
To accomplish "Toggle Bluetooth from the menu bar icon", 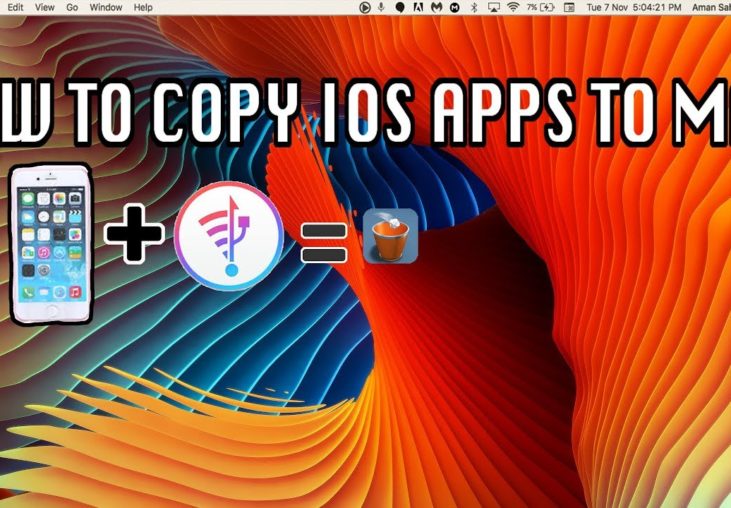I will coord(473,7).
